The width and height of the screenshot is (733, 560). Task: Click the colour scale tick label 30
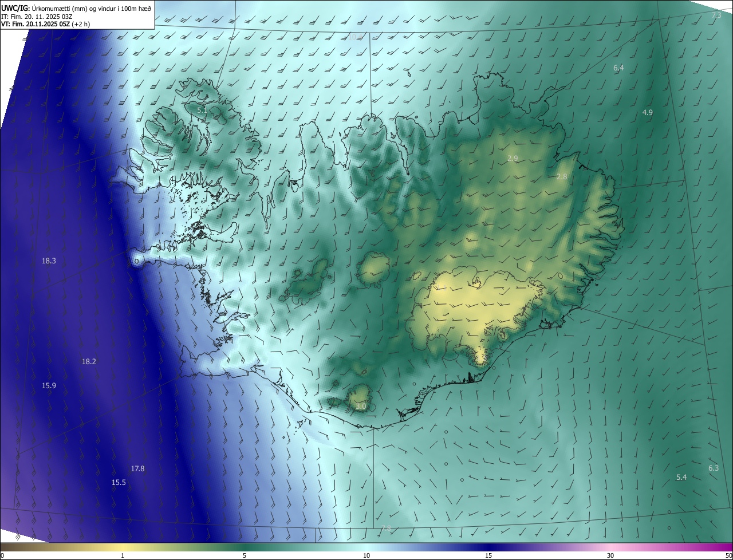pos(610,555)
